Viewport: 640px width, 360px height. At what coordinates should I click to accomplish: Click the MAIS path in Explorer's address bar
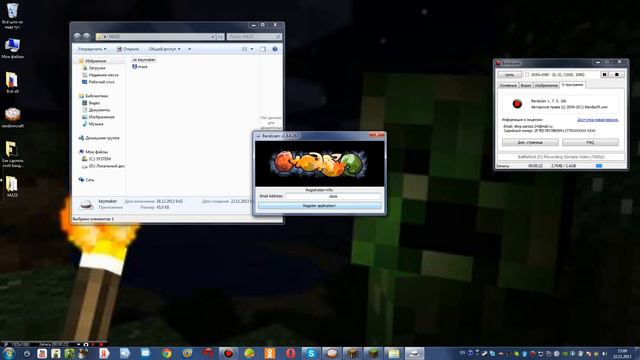pyautogui.click(x=114, y=37)
